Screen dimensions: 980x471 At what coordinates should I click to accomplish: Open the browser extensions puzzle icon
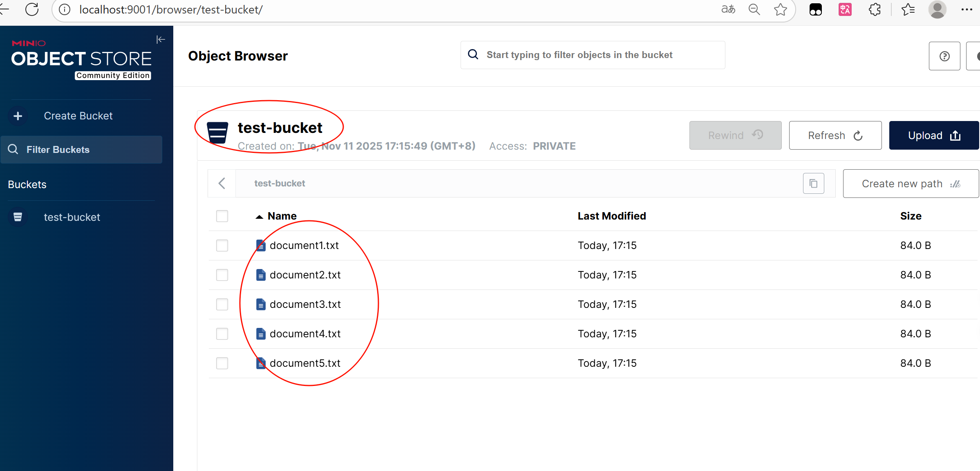point(875,9)
